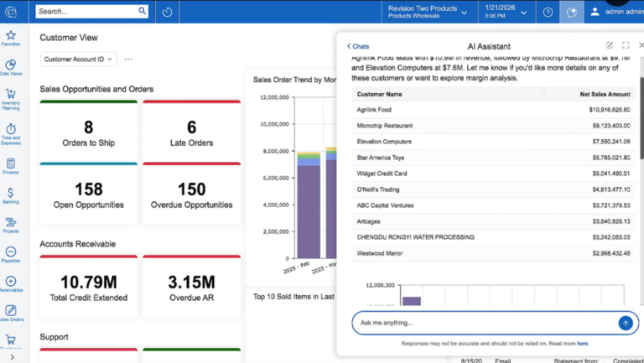Click the Search input field

[86, 11]
